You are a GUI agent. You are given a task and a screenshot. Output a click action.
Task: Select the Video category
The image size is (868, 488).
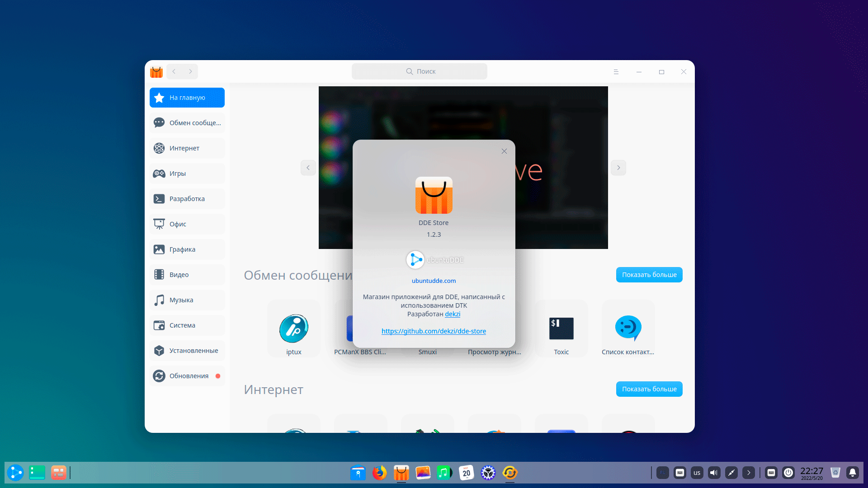point(187,275)
